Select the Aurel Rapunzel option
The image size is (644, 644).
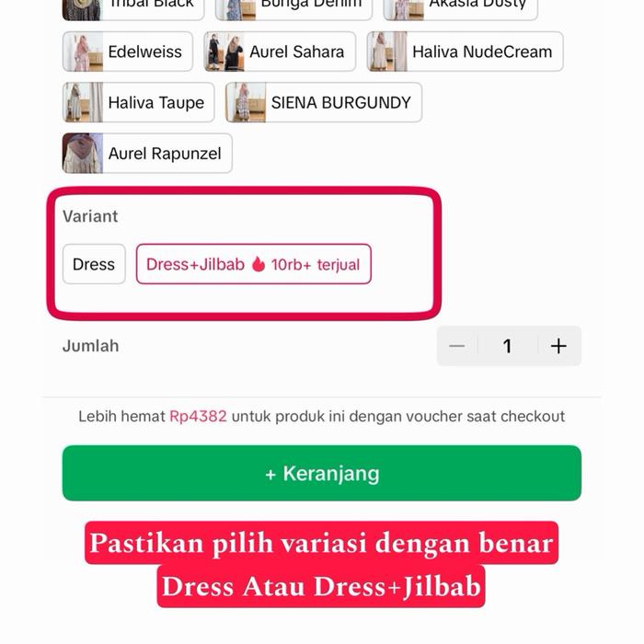[147, 154]
